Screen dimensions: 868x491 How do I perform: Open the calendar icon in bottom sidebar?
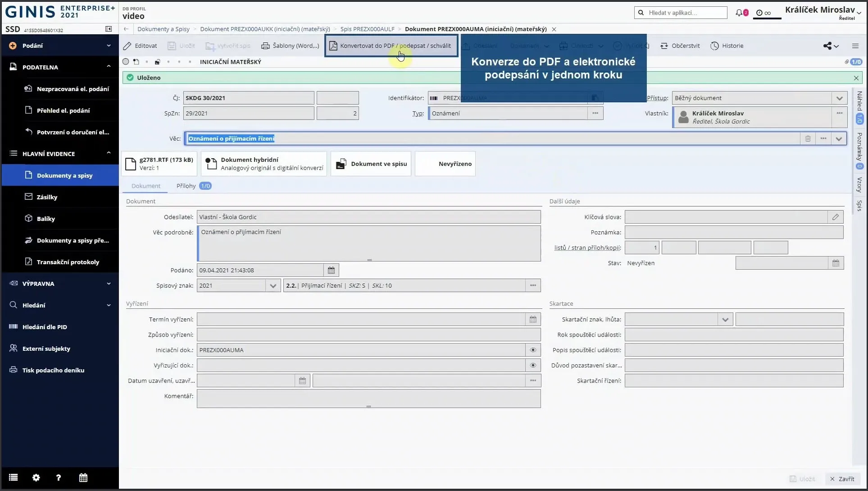click(83, 477)
